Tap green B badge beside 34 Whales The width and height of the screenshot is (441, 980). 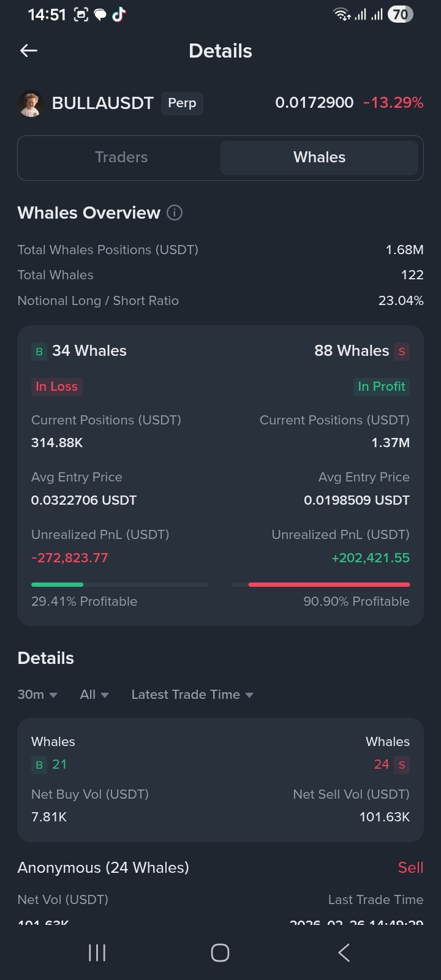click(x=39, y=352)
